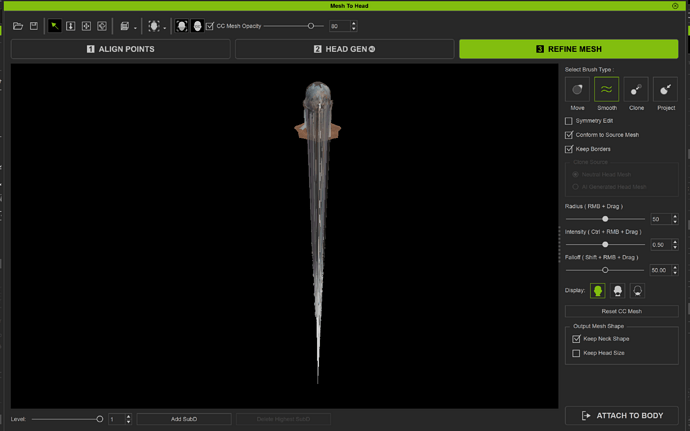Select the Move brush
This screenshot has height=431, width=690.
click(x=577, y=89)
